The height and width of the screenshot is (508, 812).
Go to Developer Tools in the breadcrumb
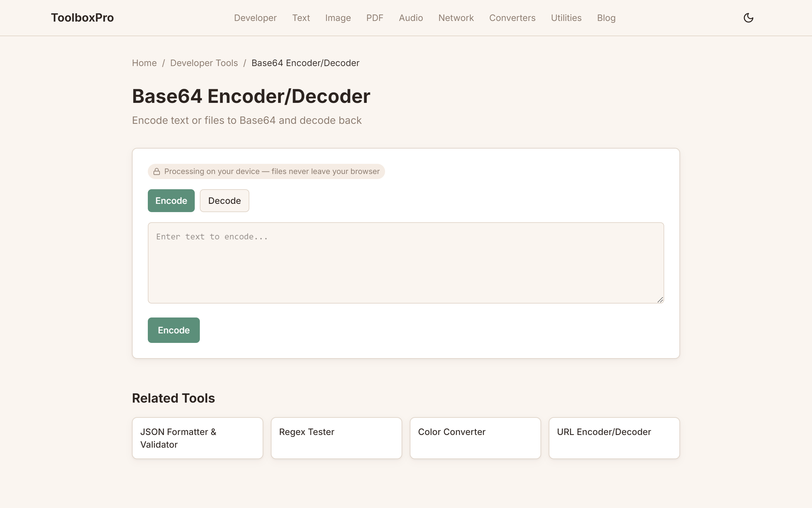pyautogui.click(x=204, y=63)
